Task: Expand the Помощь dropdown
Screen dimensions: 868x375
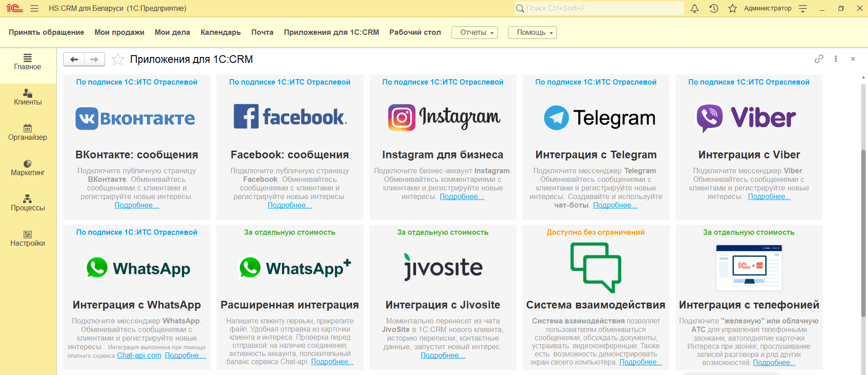Action: click(x=532, y=33)
